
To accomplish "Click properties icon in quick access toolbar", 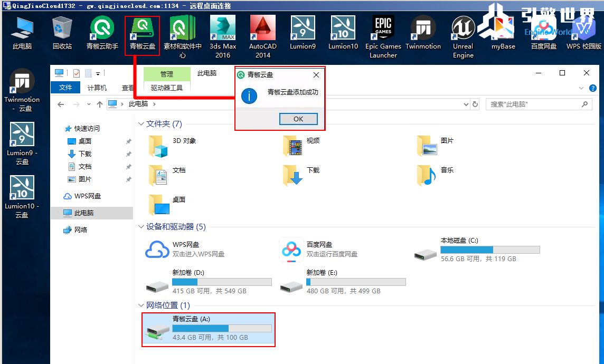I will pyautogui.click(x=77, y=73).
